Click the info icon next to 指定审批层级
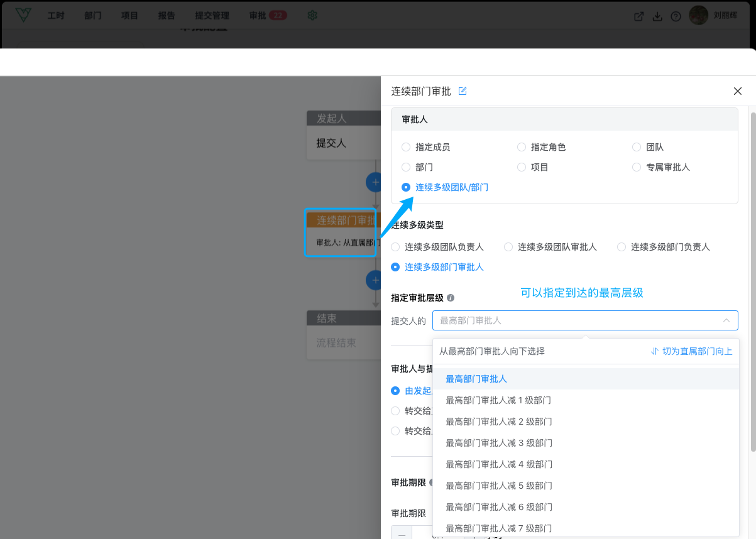The image size is (756, 539). (451, 298)
